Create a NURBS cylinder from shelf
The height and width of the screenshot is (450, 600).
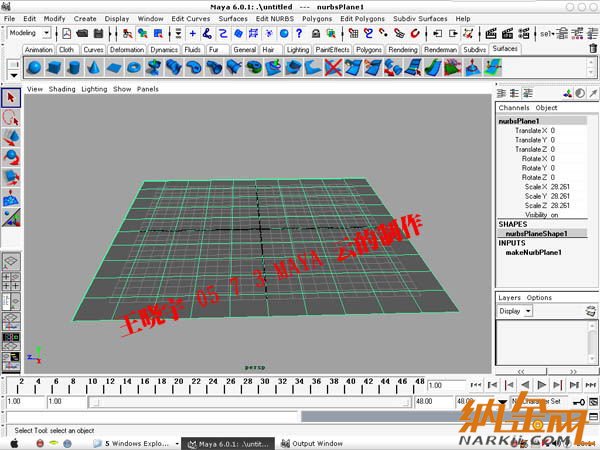74,68
